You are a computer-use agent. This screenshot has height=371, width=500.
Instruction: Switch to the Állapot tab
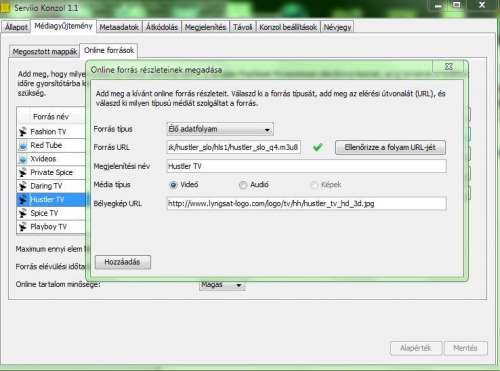click(x=16, y=27)
